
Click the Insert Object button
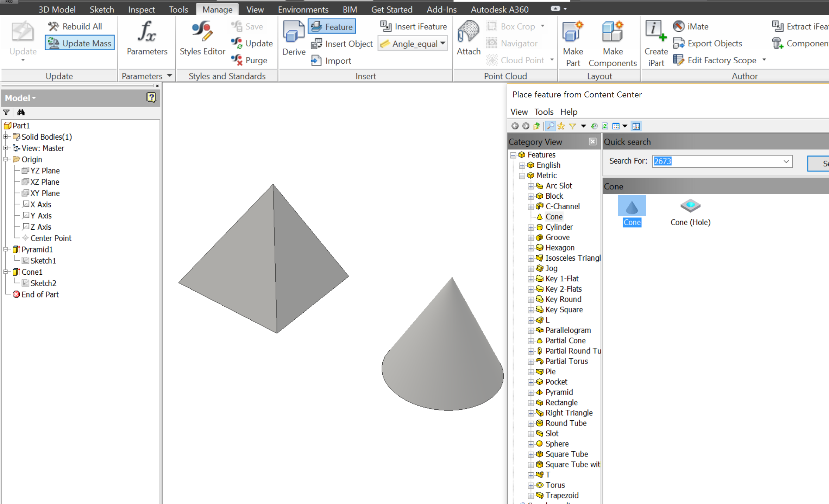pyautogui.click(x=341, y=43)
